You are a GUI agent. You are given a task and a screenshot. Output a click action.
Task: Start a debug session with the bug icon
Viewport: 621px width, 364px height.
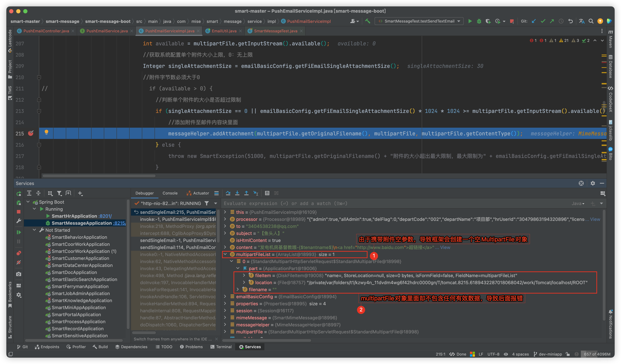click(x=479, y=21)
